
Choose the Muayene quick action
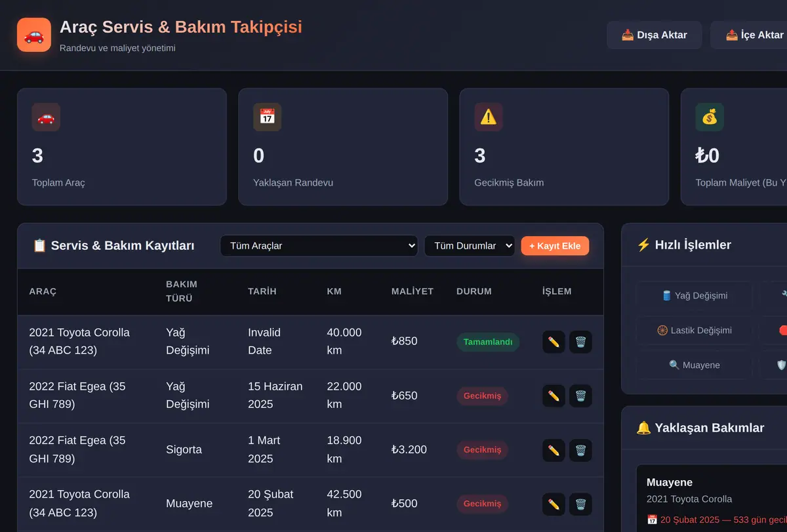(x=695, y=365)
